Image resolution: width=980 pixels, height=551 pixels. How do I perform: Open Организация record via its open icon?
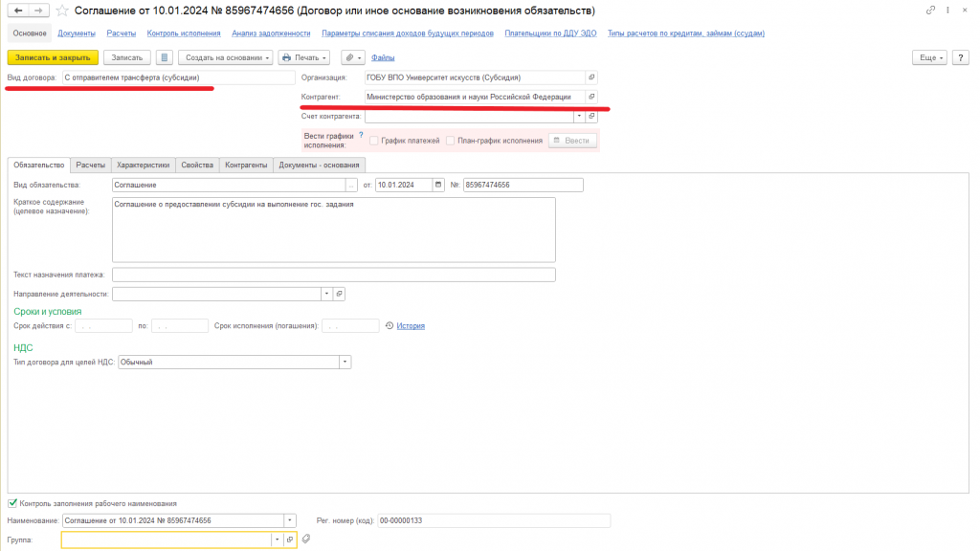(x=591, y=77)
